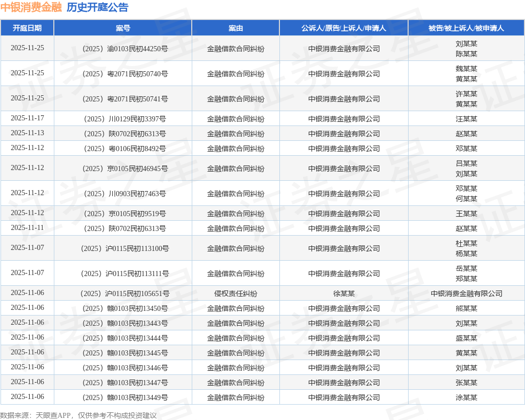Select case number 赣0103民初13446号
The image size is (525, 420).
(125, 368)
